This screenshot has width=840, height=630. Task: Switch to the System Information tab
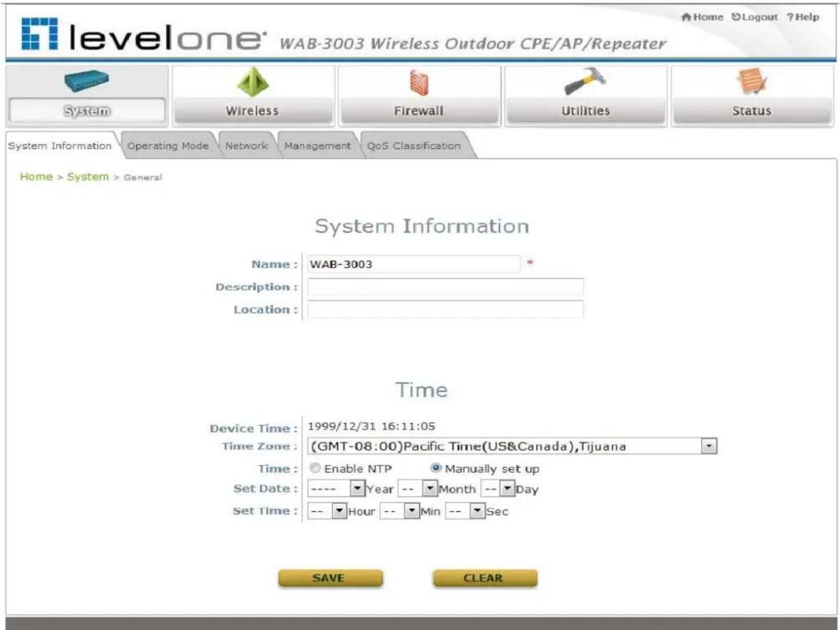60,145
